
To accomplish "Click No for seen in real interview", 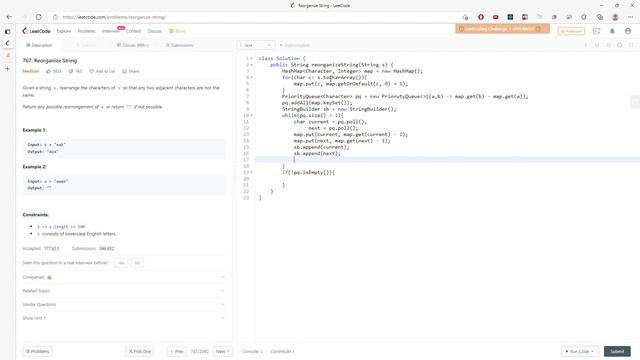I will [x=137, y=263].
